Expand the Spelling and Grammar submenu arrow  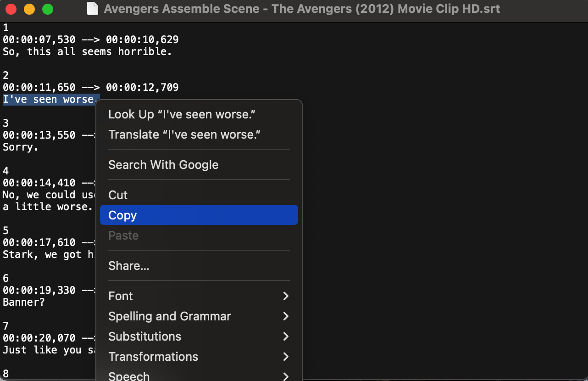[x=286, y=316]
